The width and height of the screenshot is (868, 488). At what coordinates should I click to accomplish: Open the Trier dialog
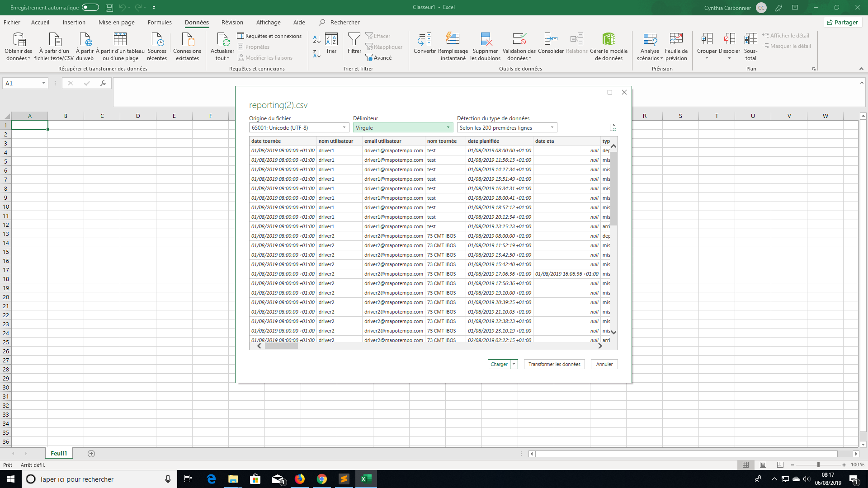[331, 43]
